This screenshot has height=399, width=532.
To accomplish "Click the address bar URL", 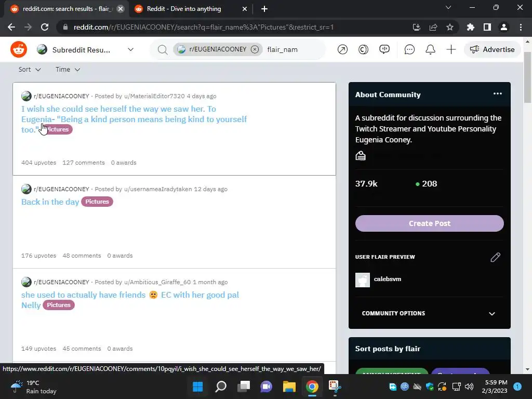I will (x=204, y=27).
